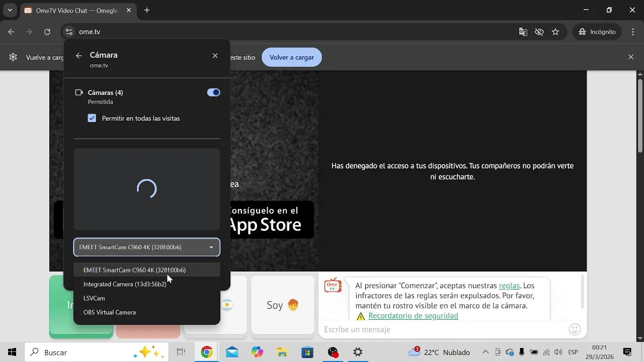Switch ESP keyboard language indicator
This screenshot has width=644, height=362.
573,352
